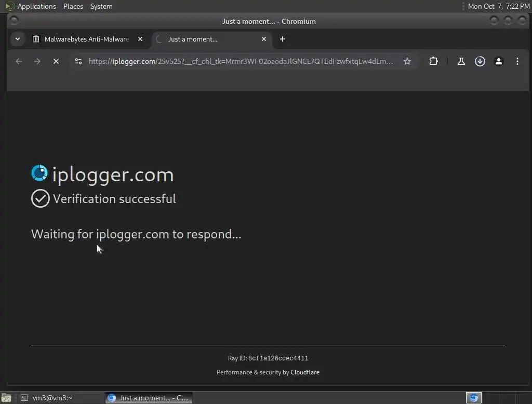Stop loading the page
This screenshot has height=404, width=532.
pyautogui.click(x=56, y=61)
